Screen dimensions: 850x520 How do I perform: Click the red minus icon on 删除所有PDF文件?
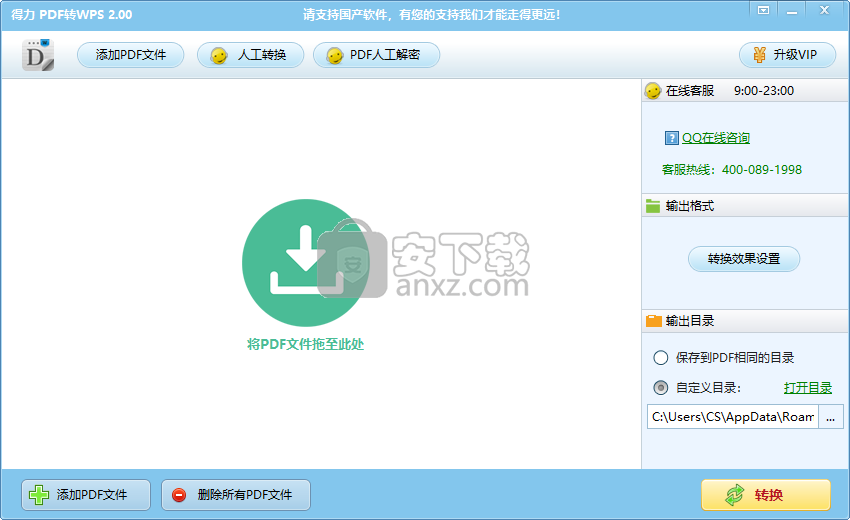tap(179, 495)
